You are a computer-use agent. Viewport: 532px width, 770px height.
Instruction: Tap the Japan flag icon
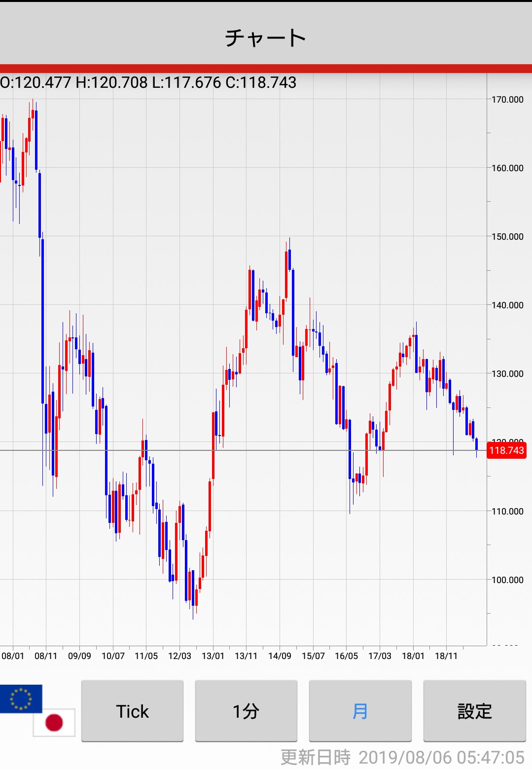click(54, 723)
